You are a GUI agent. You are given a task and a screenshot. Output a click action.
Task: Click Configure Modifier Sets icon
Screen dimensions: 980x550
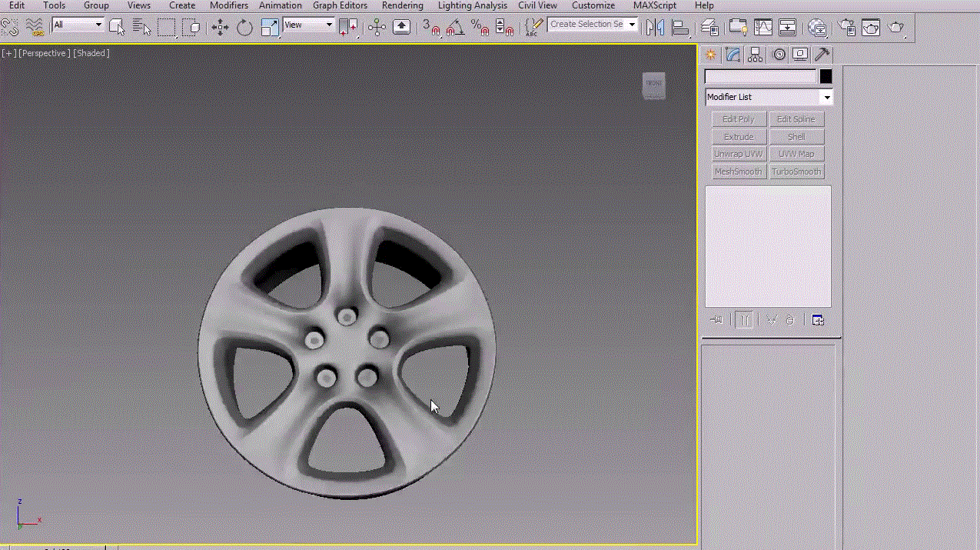tap(818, 320)
